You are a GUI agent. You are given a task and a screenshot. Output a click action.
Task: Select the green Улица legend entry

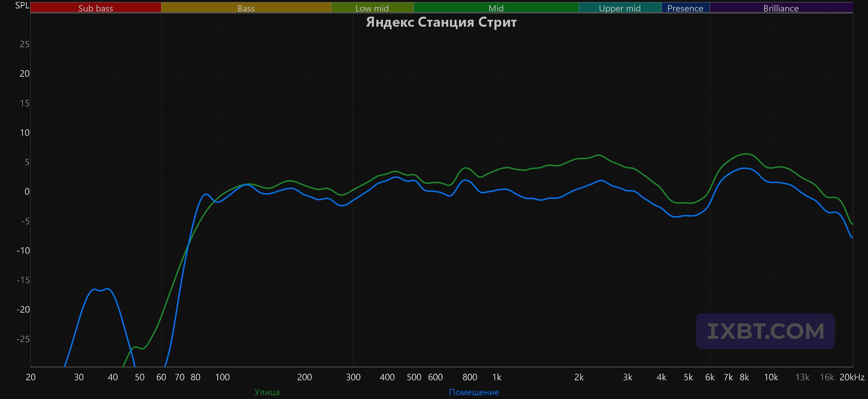coord(267,392)
